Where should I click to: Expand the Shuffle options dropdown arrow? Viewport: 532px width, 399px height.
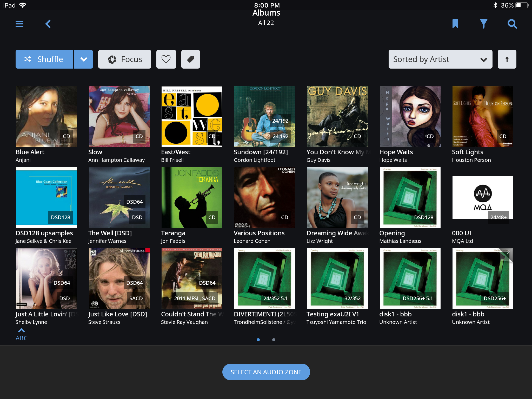[84, 59]
